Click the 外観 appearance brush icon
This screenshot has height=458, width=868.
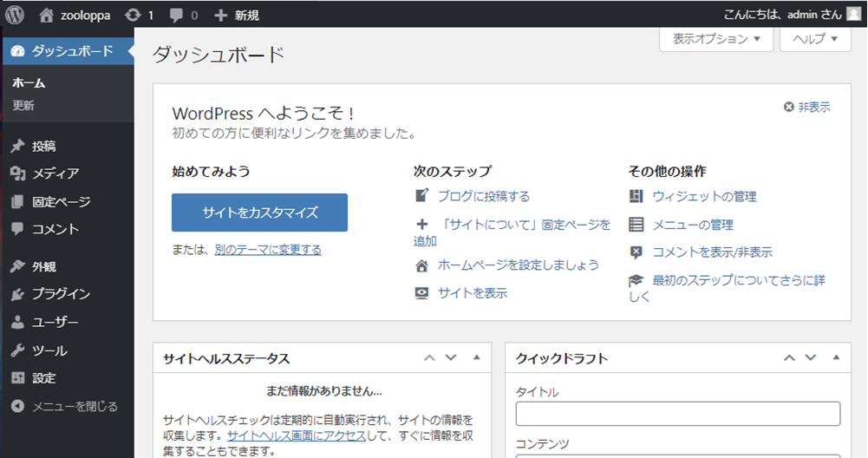coord(17,266)
